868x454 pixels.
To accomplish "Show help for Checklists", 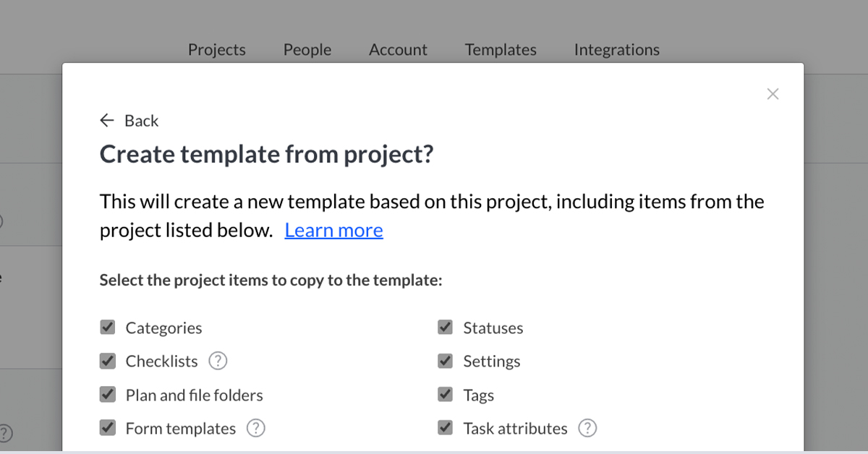I will pyautogui.click(x=218, y=361).
